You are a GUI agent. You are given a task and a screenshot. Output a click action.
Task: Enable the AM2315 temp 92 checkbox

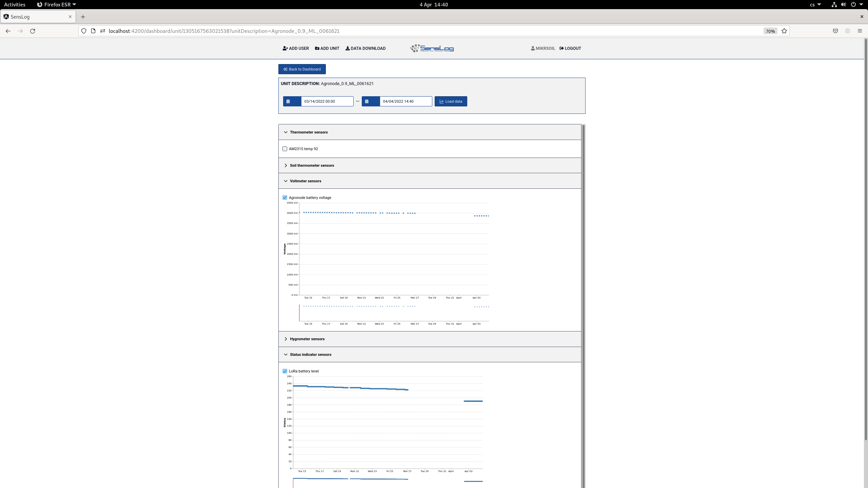click(285, 149)
